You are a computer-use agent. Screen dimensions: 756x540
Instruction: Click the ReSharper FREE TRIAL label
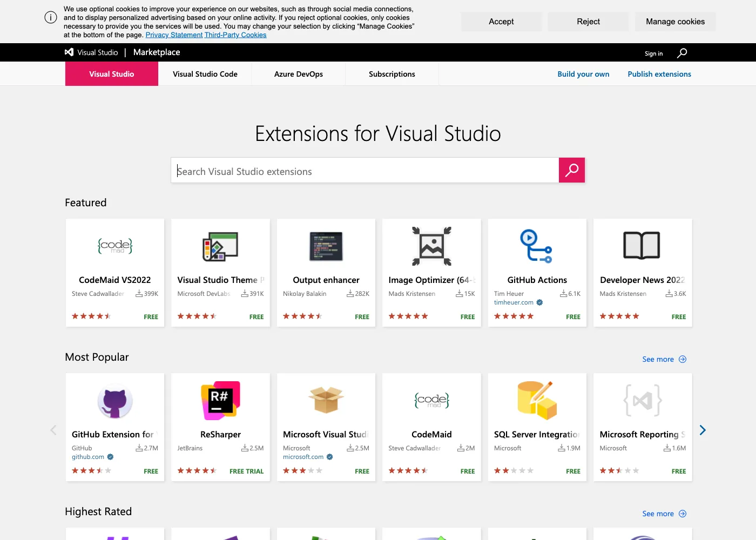pos(247,471)
